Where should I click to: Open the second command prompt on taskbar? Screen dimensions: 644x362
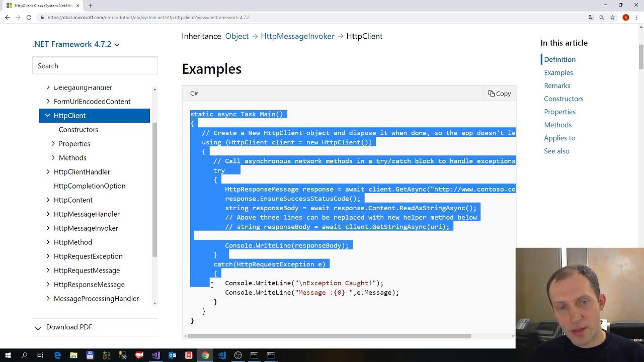pyautogui.click(x=271, y=355)
